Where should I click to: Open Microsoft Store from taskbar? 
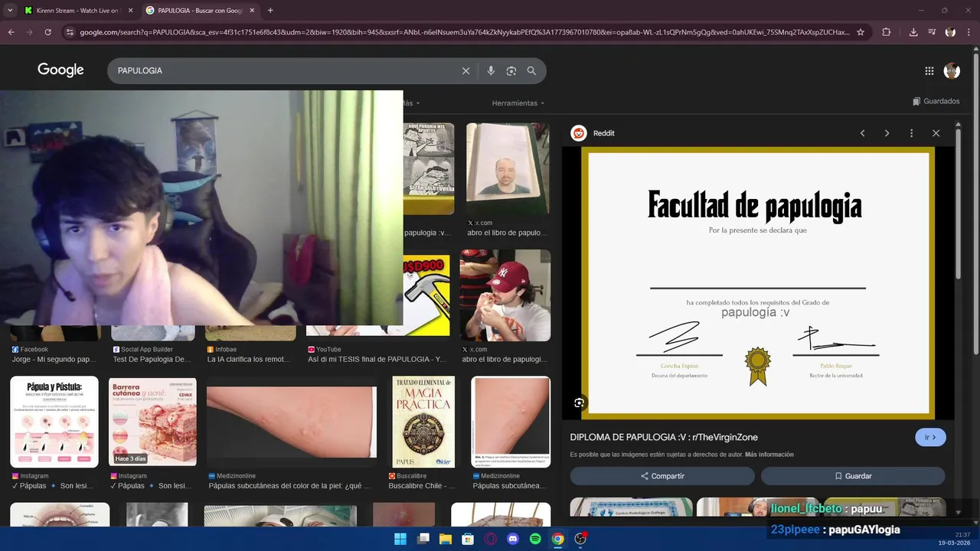(468, 539)
